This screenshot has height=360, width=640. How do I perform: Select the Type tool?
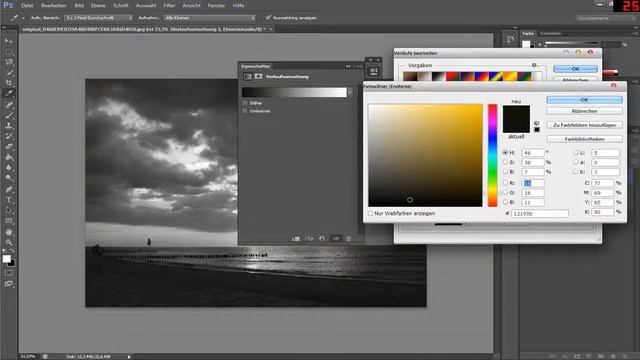pyautogui.click(x=9, y=200)
